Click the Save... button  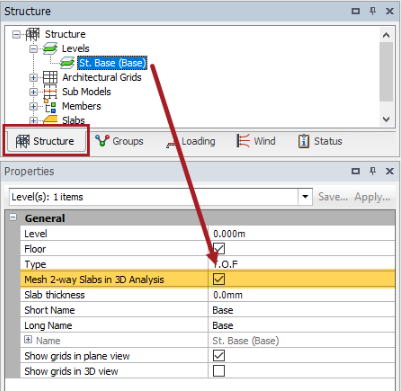(333, 197)
